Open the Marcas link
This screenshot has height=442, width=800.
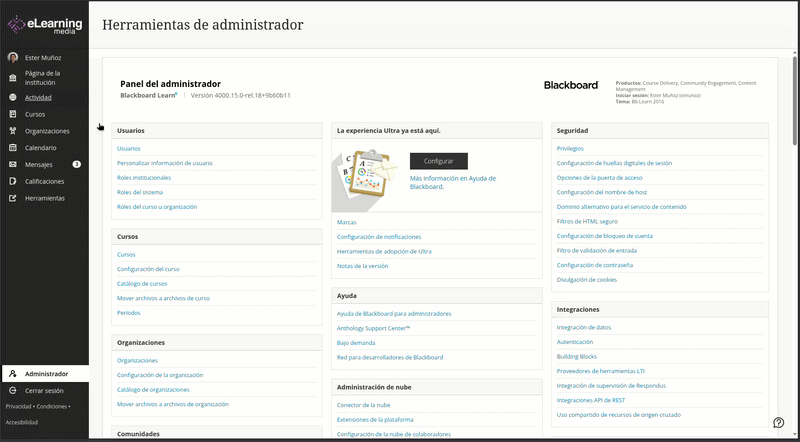tap(347, 223)
